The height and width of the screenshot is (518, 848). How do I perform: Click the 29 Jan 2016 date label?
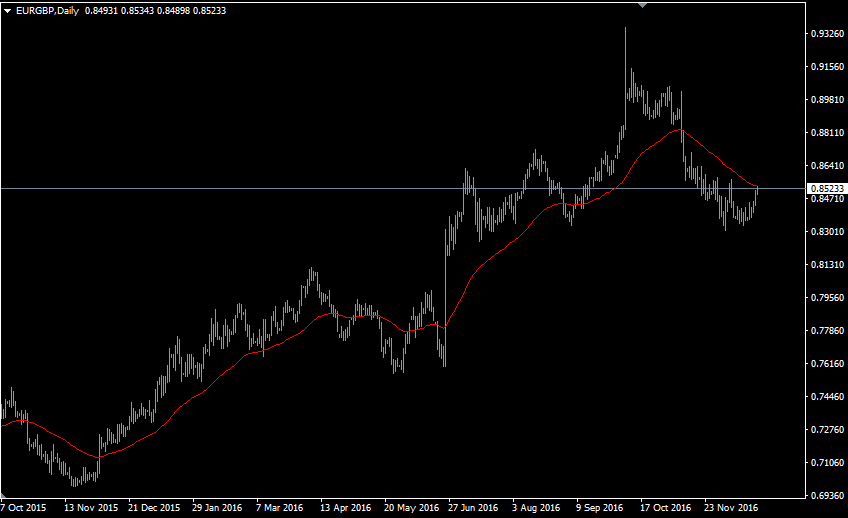(x=217, y=508)
